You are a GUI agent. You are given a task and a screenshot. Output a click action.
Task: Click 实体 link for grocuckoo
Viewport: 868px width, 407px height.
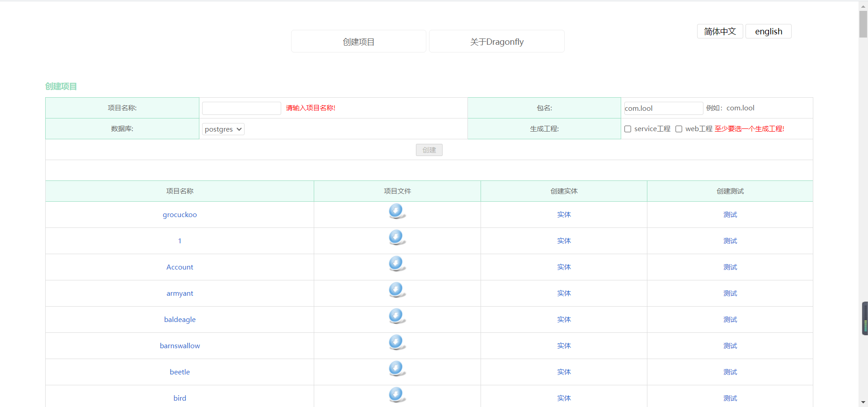pyautogui.click(x=564, y=215)
